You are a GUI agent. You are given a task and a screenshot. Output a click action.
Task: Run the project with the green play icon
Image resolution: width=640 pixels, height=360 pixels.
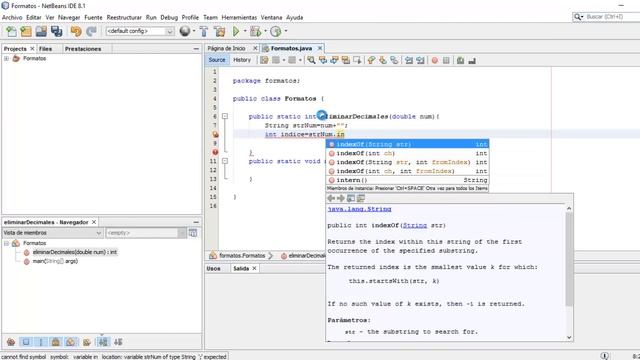(236, 31)
